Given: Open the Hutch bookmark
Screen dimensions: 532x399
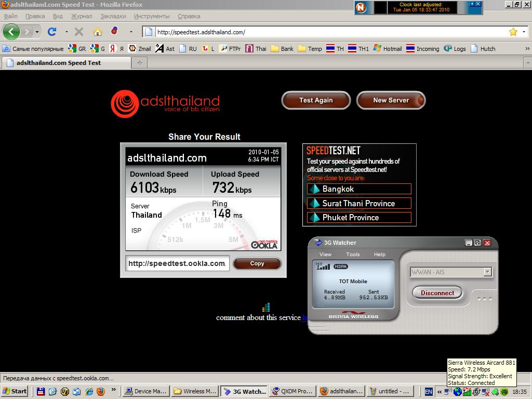Looking at the screenshot, I should pos(483,48).
